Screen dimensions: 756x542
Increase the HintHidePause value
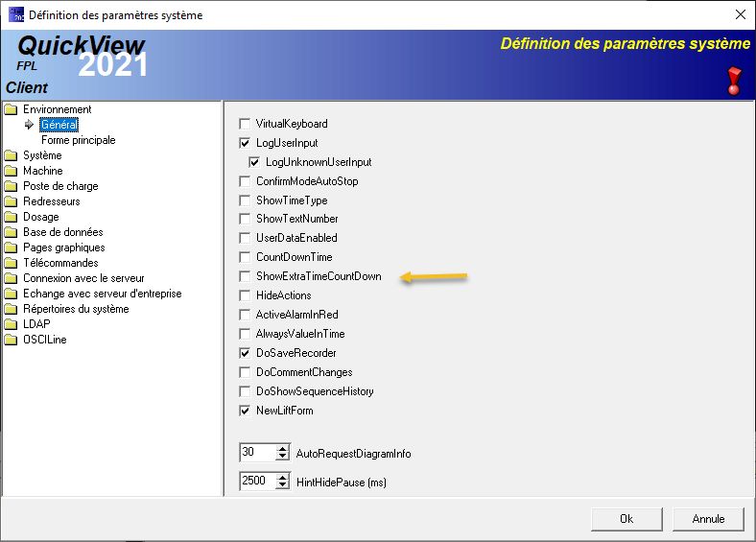coord(282,478)
